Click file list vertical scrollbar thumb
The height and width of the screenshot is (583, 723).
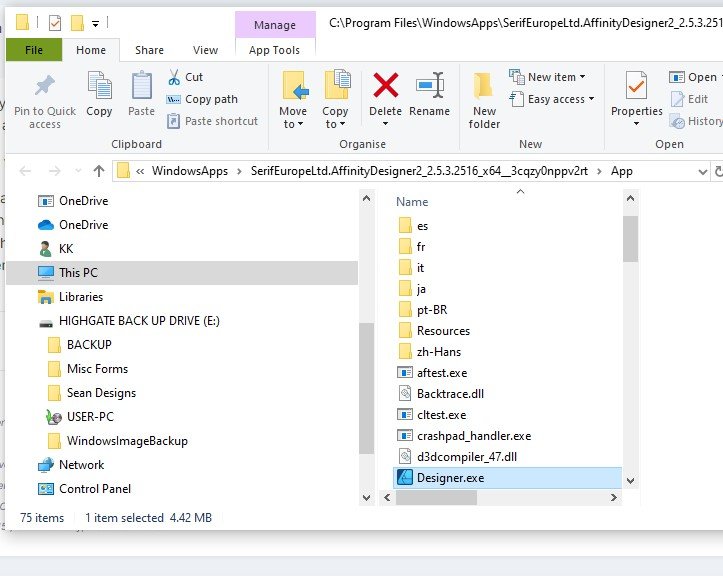coord(630,239)
